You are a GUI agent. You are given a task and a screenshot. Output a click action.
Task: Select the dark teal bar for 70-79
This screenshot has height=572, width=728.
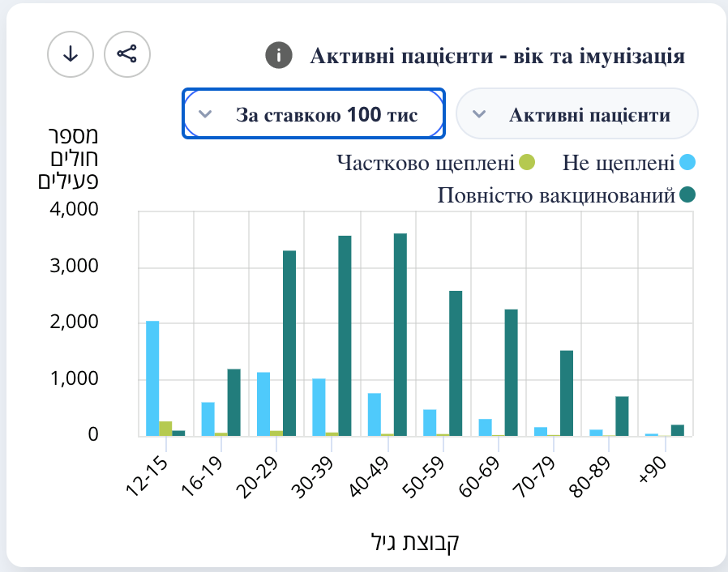tap(566, 393)
